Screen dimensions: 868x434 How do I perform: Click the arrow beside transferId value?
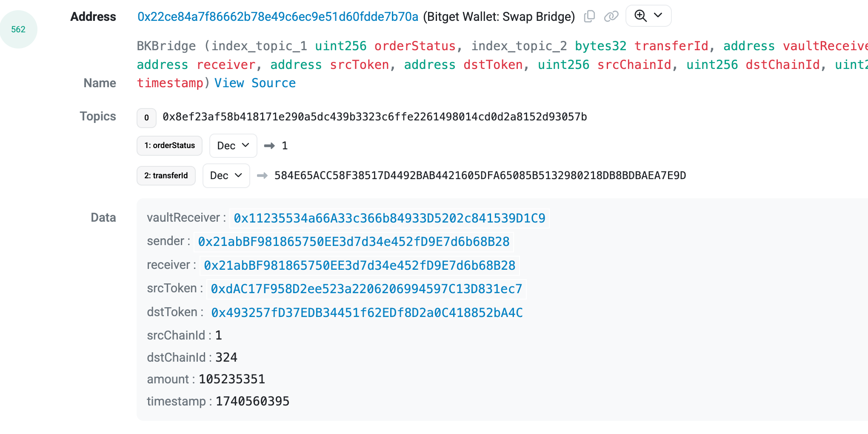tap(262, 175)
